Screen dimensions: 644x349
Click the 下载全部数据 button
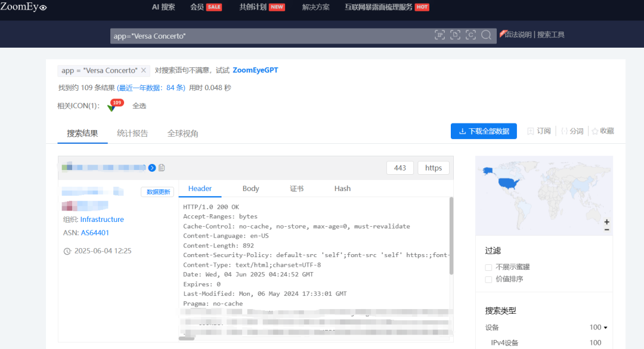(484, 131)
